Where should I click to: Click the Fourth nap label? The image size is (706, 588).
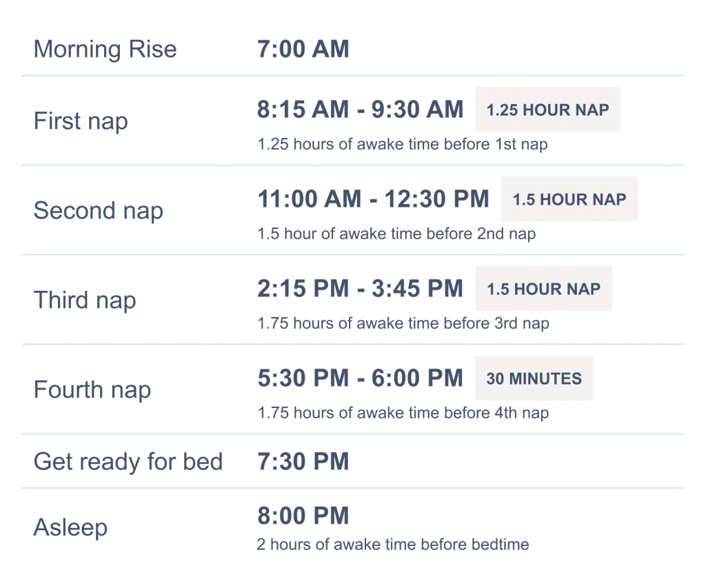pos(92,390)
